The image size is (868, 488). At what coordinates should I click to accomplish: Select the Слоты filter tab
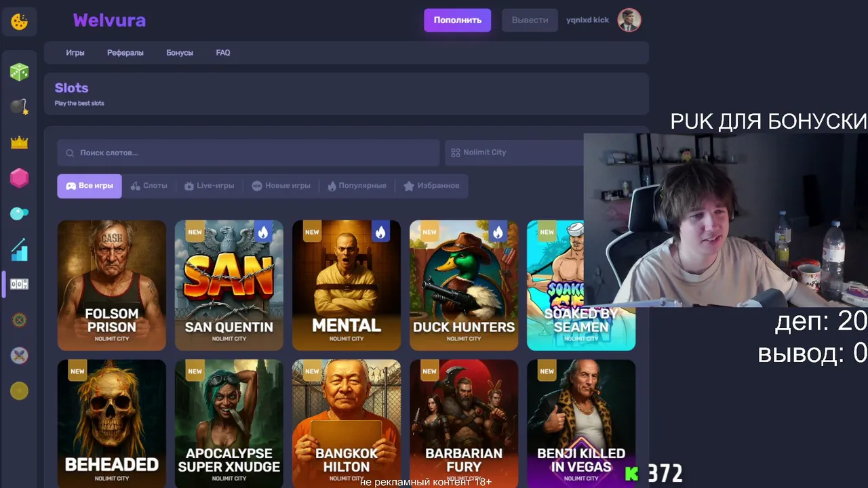[x=149, y=186]
